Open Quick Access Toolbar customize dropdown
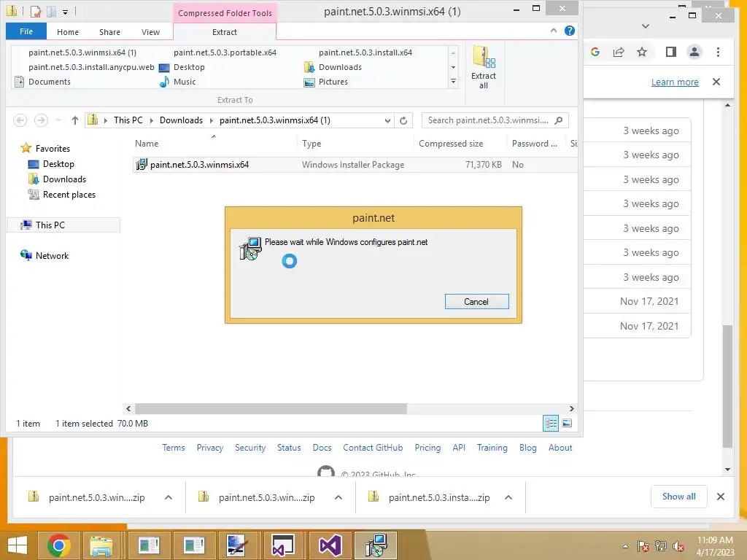 pyautogui.click(x=65, y=12)
